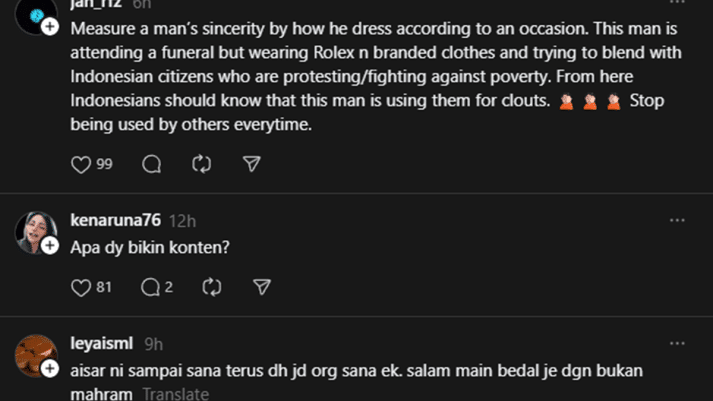Share kenaruna76's comment
713x401 pixels.
pyautogui.click(x=262, y=288)
